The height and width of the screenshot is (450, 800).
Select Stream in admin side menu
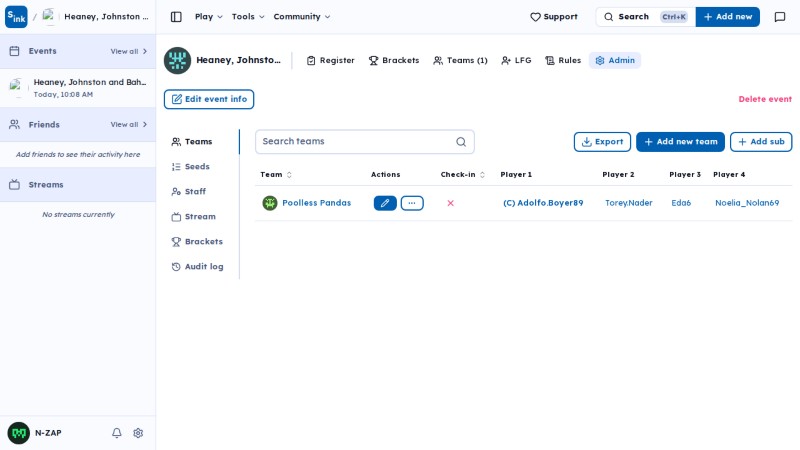(x=194, y=217)
